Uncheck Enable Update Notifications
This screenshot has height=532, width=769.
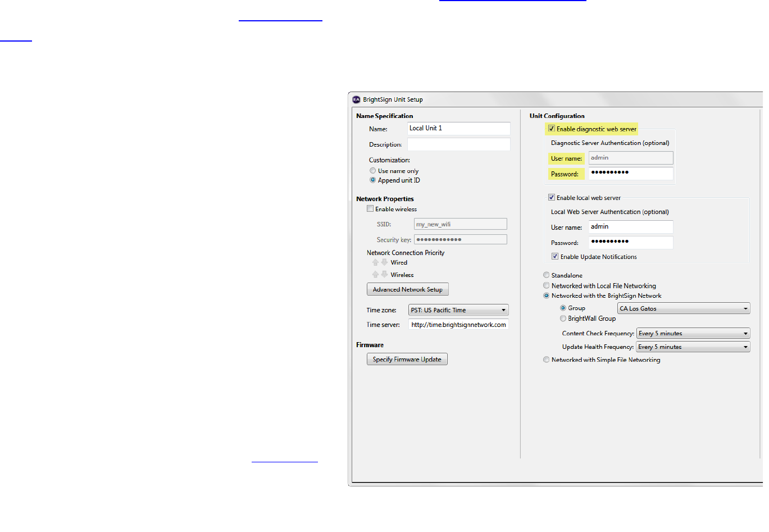pyautogui.click(x=555, y=257)
